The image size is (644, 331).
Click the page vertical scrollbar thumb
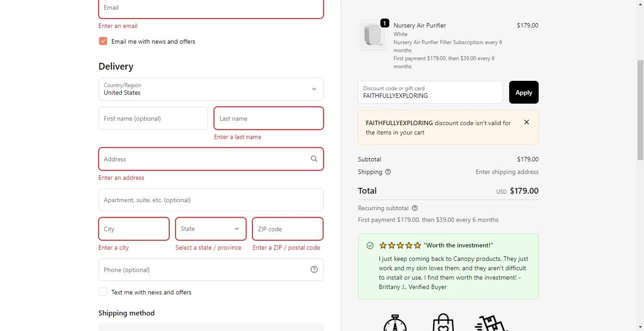pos(640,110)
